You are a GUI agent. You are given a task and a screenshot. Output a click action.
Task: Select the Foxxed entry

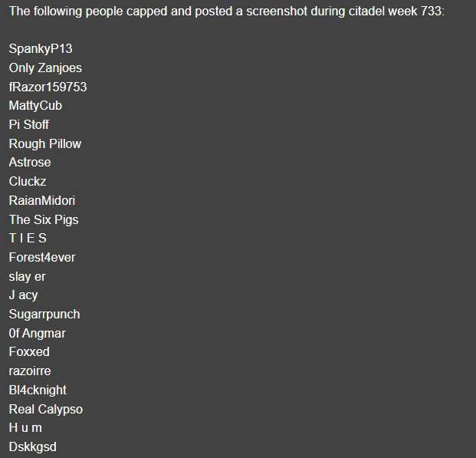(29, 352)
